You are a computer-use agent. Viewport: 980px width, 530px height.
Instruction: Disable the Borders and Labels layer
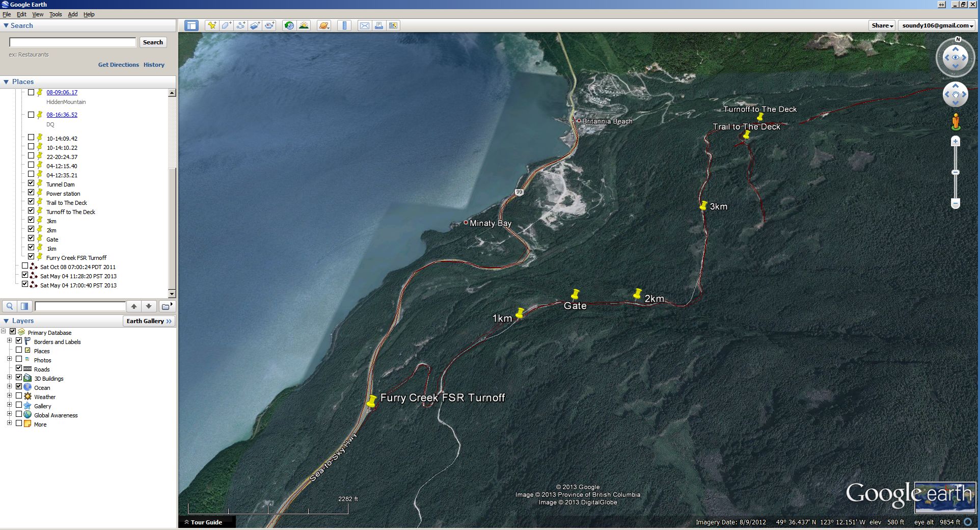(19, 341)
